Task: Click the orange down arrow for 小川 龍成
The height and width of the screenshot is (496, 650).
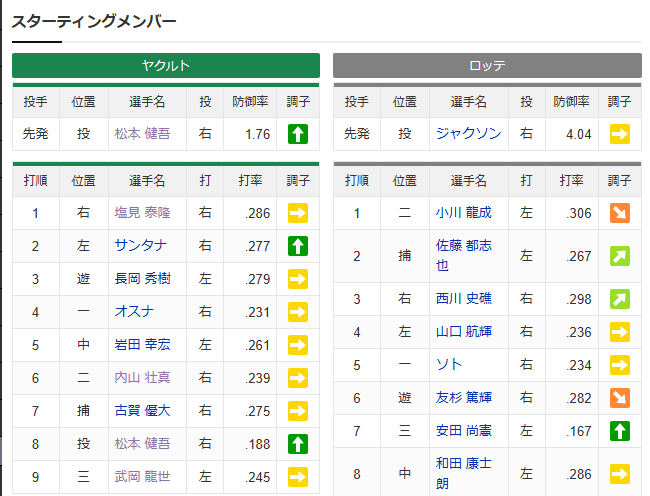Action: (x=620, y=213)
